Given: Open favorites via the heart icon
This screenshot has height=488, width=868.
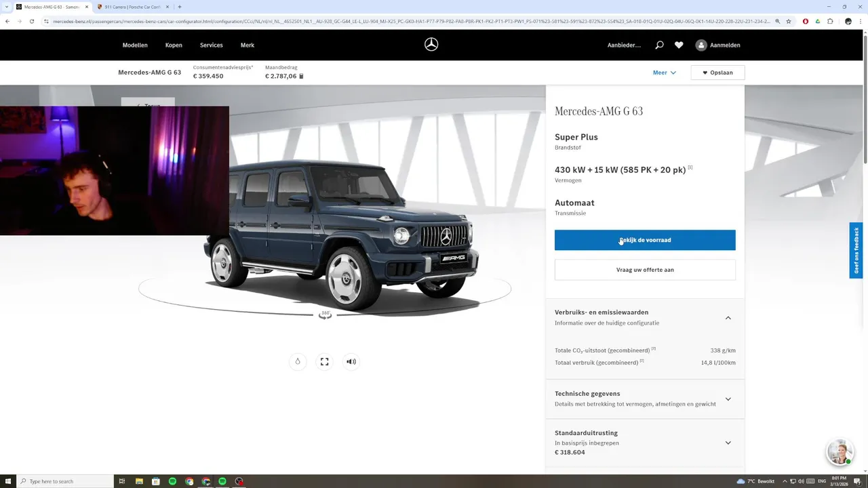Looking at the screenshot, I should pyautogui.click(x=679, y=45).
